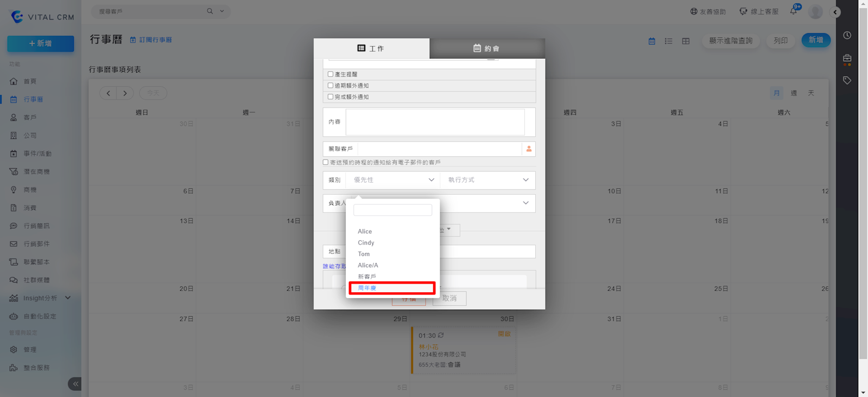The height and width of the screenshot is (397, 868).
Task: Open the 訂閱行事曆 link
Action: click(151, 40)
